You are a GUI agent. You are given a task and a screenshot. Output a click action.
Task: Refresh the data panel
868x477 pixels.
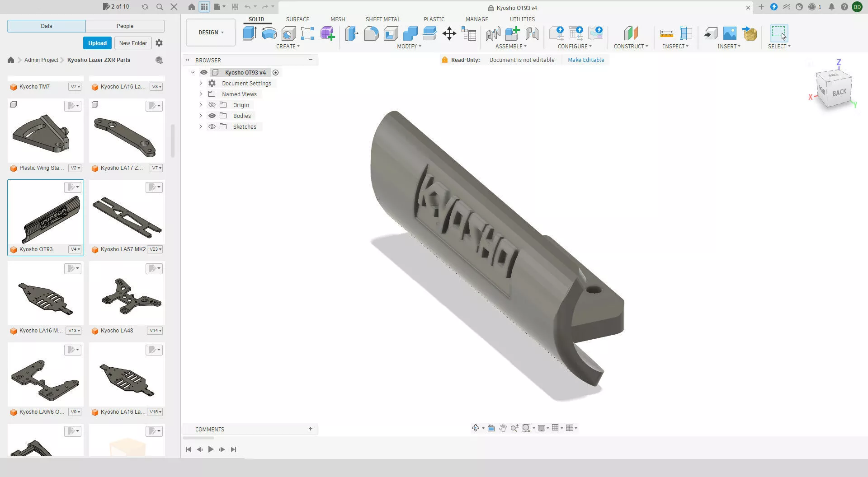[145, 7]
